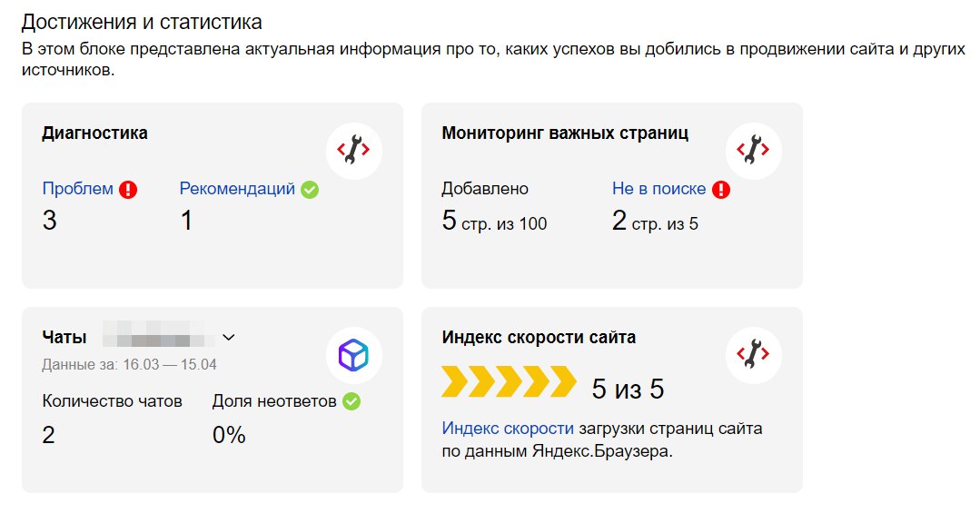Click the yellow speed rating arrows
Image resolution: width=980 pixels, height=523 pixels.
click(x=509, y=382)
